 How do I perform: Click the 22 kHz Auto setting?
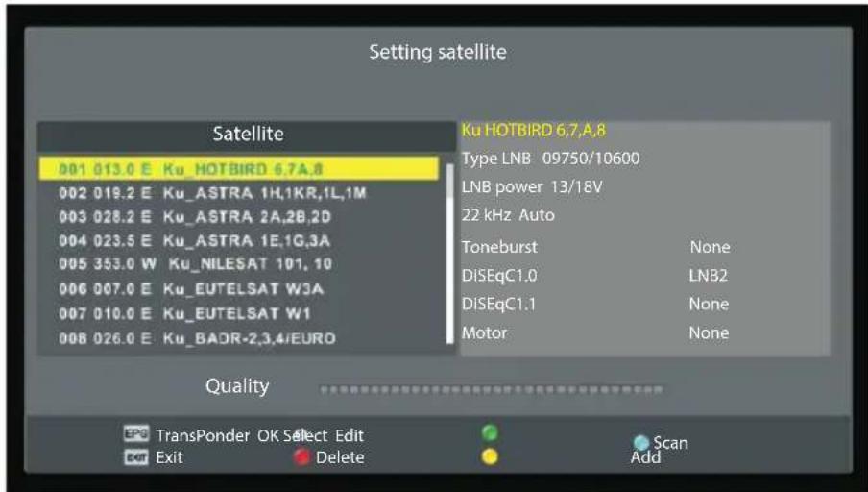pyautogui.click(x=508, y=215)
